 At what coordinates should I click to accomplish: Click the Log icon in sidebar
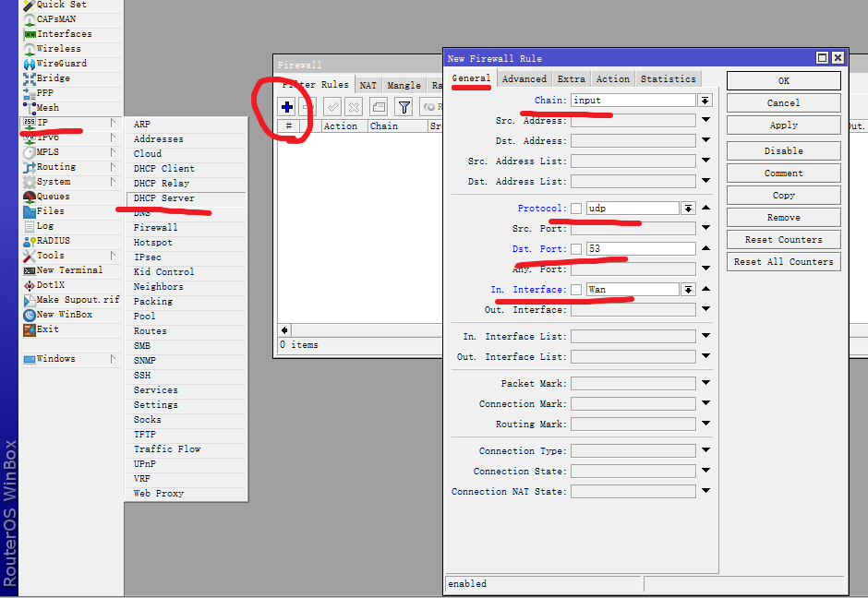coord(30,226)
